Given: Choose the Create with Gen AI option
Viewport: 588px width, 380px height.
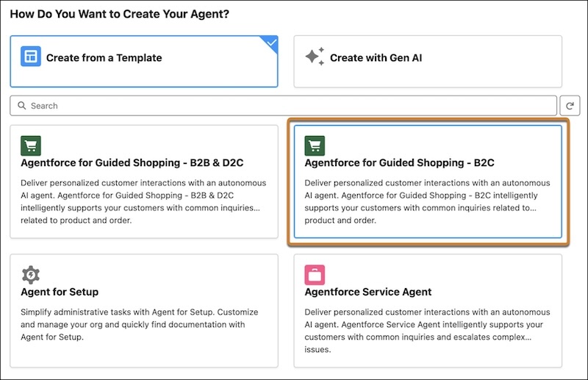Looking at the screenshot, I should pyautogui.click(x=428, y=62).
